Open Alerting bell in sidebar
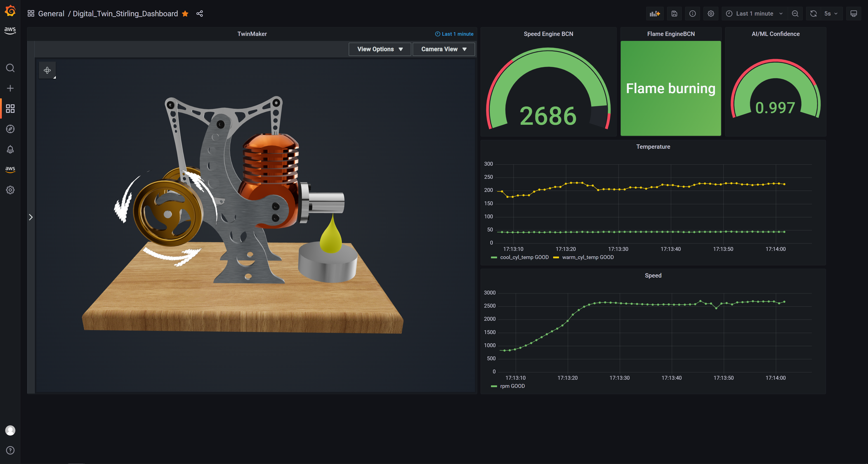The height and width of the screenshot is (464, 868). 10,149
